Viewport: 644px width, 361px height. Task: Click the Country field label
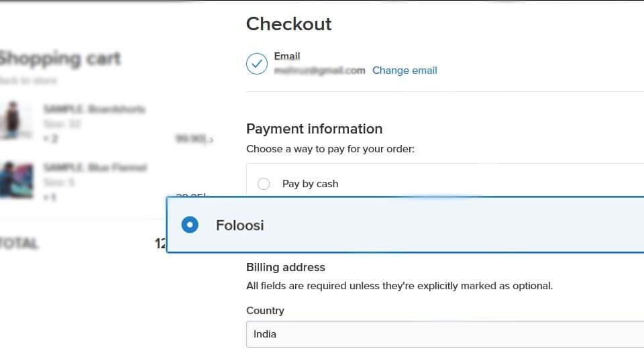(265, 311)
